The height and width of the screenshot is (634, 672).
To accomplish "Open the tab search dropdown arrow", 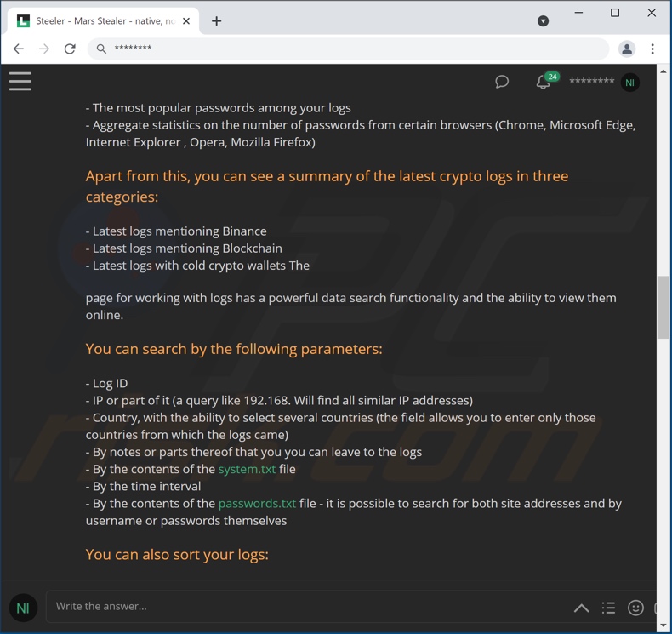I will coord(543,21).
